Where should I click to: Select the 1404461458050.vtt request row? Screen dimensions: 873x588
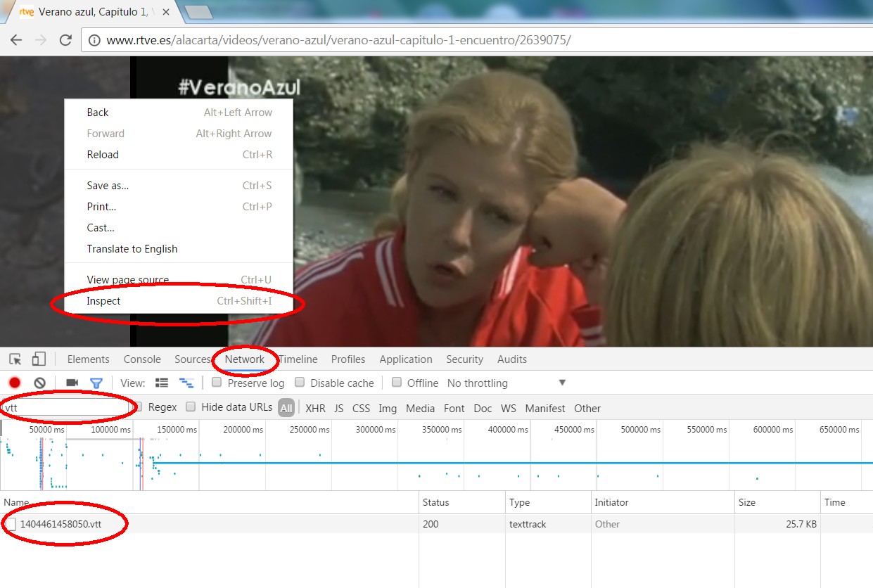[436, 524]
